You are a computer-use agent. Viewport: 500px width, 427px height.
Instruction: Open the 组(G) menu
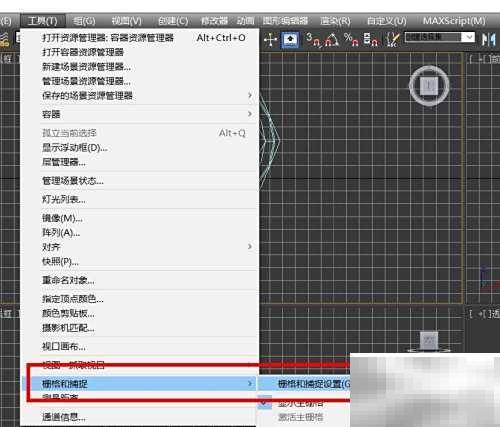(x=84, y=21)
